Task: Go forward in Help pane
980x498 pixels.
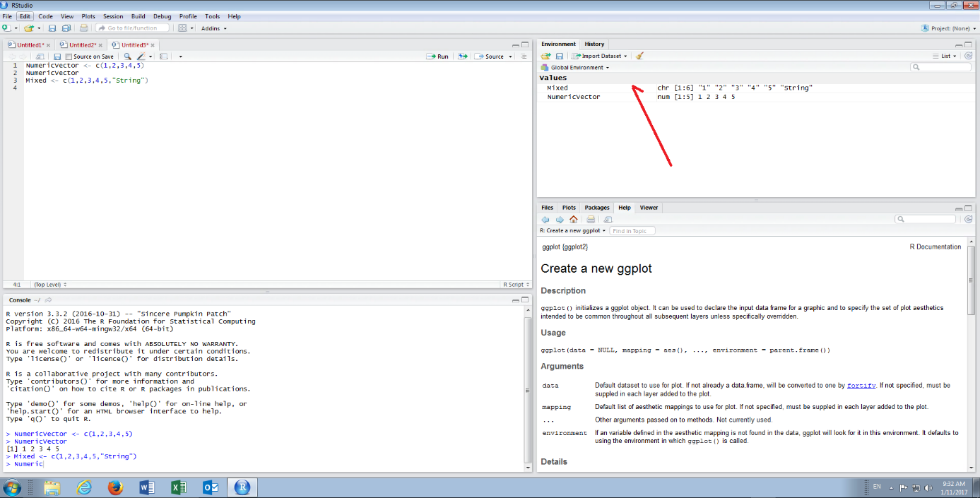Action: pos(560,220)
